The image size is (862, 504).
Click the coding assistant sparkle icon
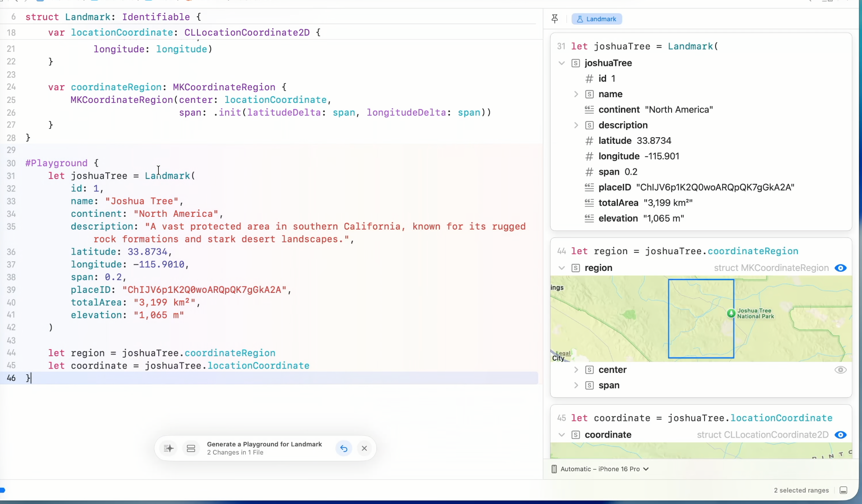click(169, 448)
